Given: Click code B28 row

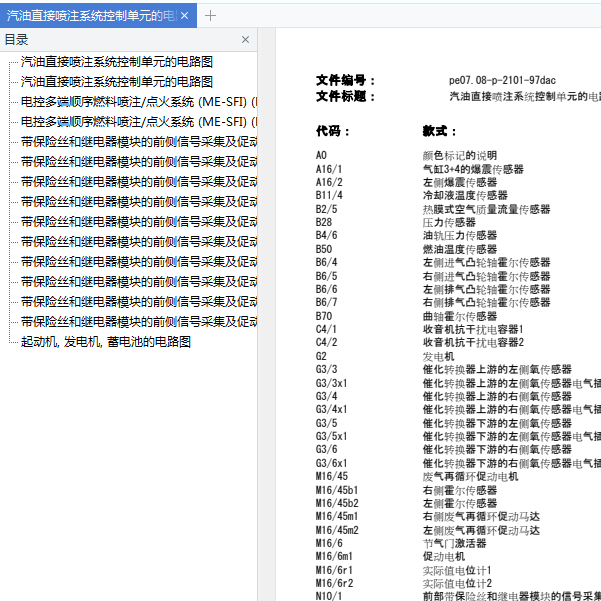Looking at the screenshot, I should tap(324, 222).
